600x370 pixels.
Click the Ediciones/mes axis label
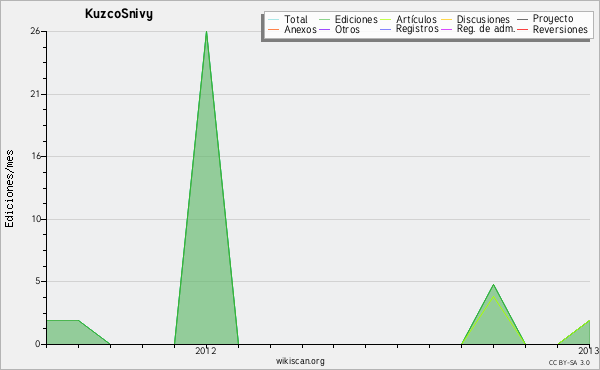click(9, 189)
